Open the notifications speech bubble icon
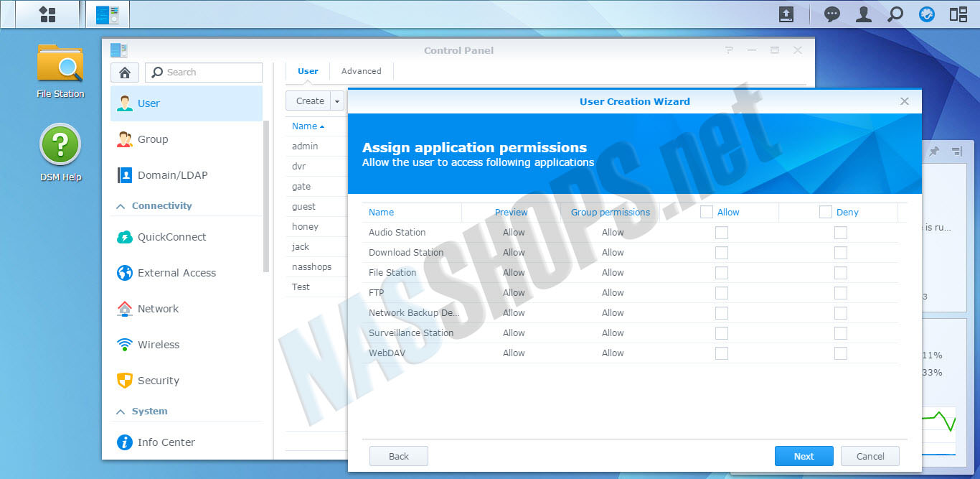 tap(832, 14)
